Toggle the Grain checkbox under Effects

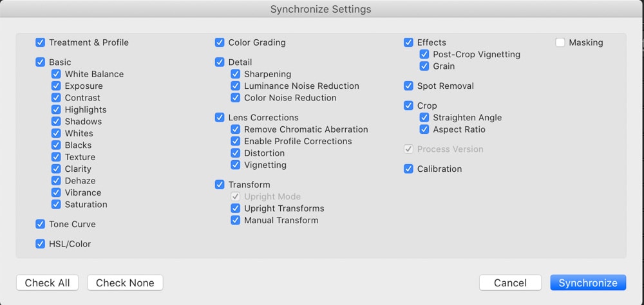424,66
